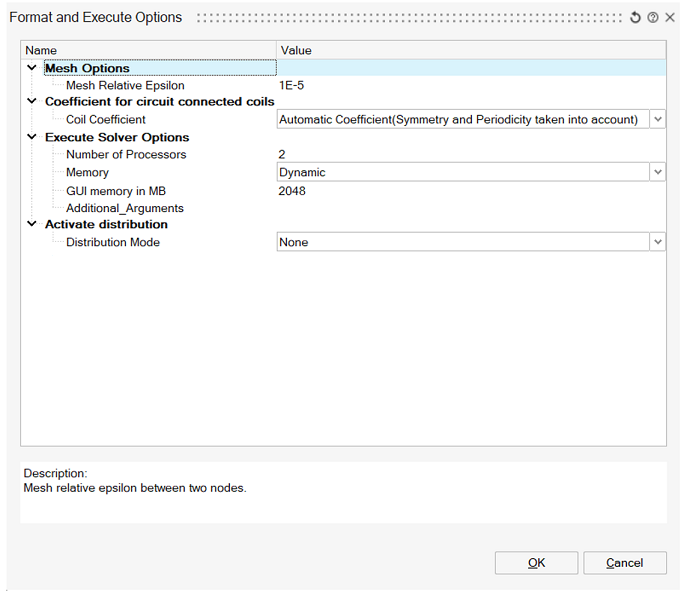Open the Distribution Mode dropdown arrow
Viewport: 684px width, 594px height.
pyautogui.click(x=657, y=242)
